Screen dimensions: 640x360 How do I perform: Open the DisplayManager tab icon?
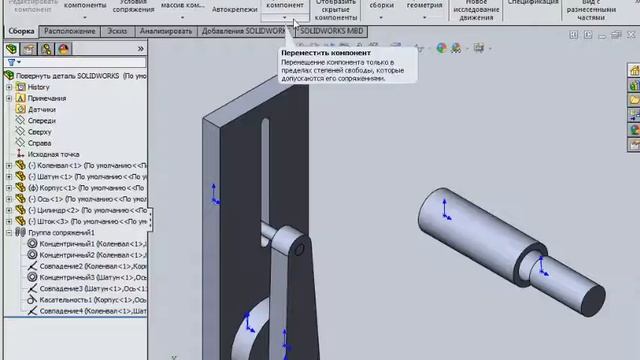pos(63,49)
